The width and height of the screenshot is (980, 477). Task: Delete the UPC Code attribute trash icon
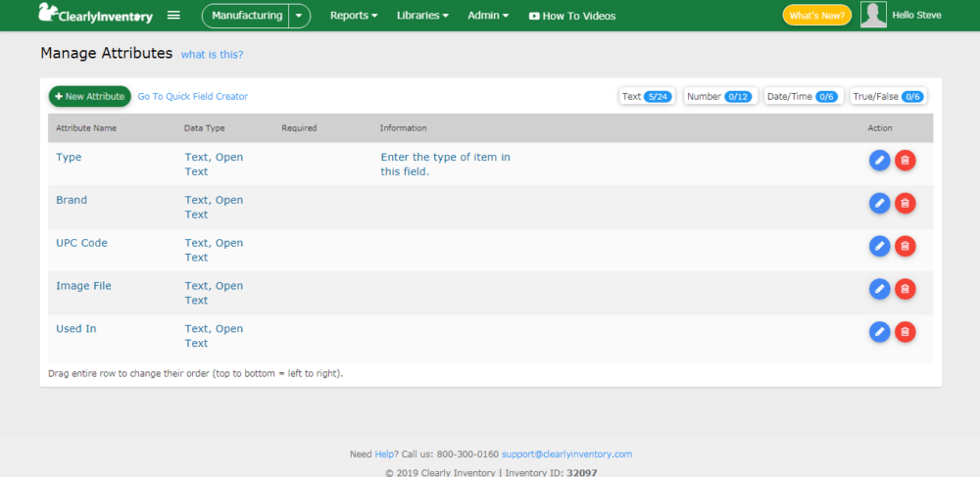[x=905, y=246]
